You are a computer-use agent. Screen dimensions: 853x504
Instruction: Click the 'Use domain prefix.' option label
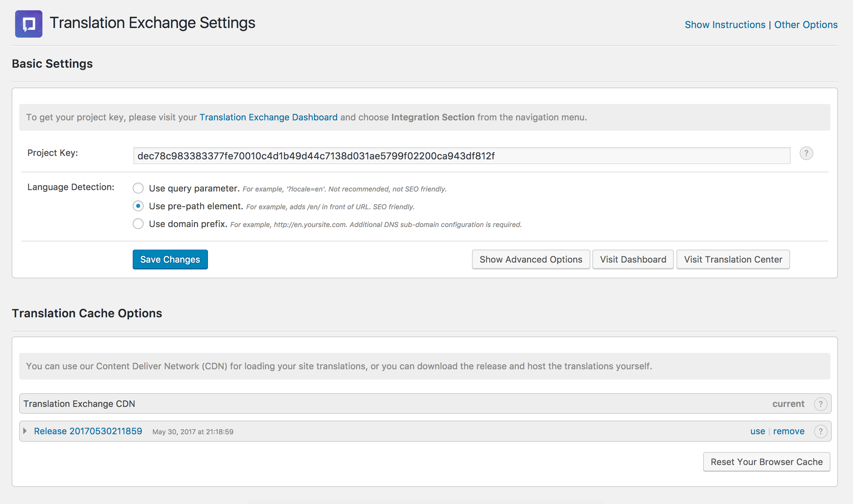188,224
